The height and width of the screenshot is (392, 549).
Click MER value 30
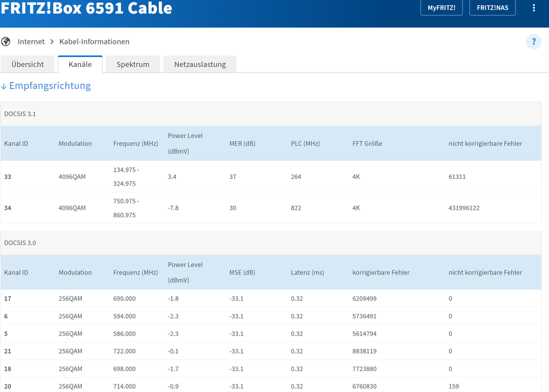(x=233, y=208)
